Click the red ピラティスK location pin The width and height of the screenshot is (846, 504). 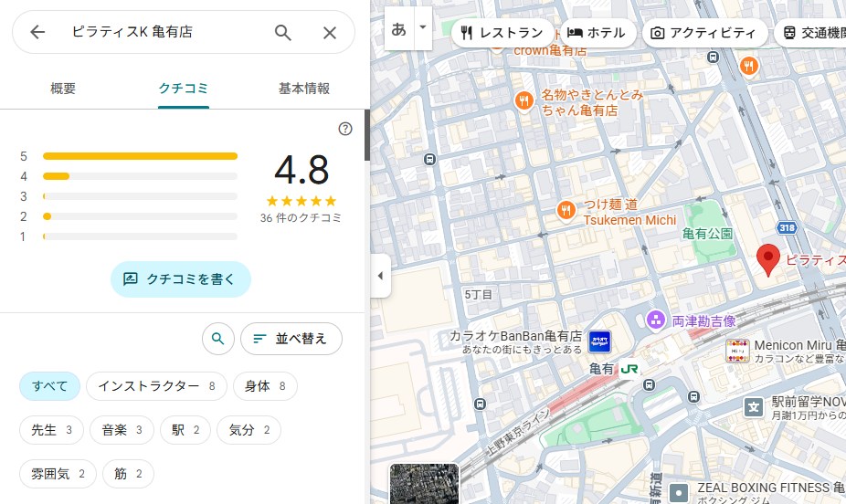tap(769, 260)
